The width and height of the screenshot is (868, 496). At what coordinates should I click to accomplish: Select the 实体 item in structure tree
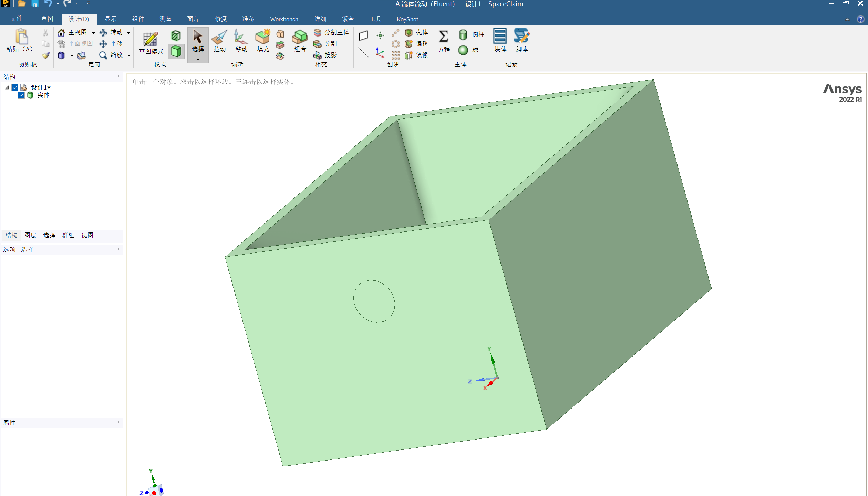(43, 95)
